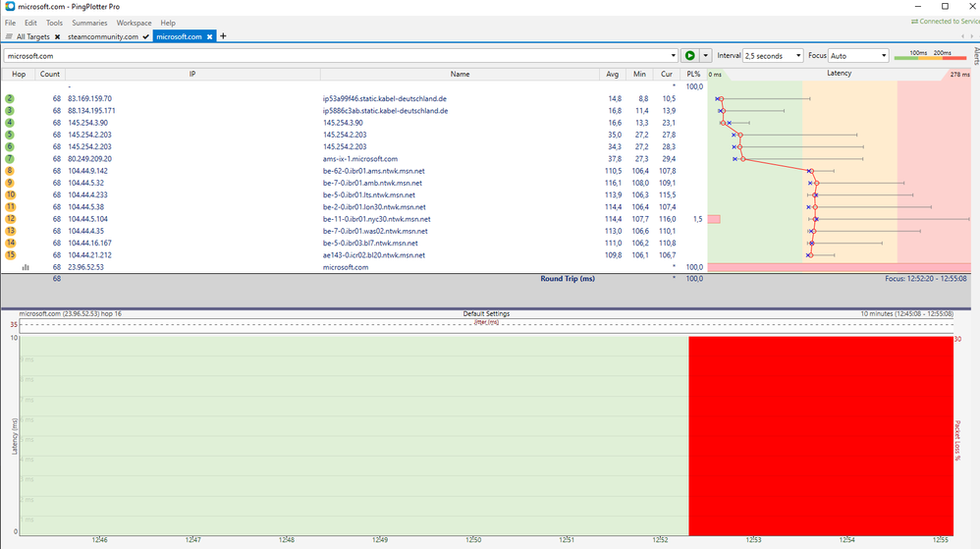
Task: Click the IP column header
Action: tap(192, 74)
